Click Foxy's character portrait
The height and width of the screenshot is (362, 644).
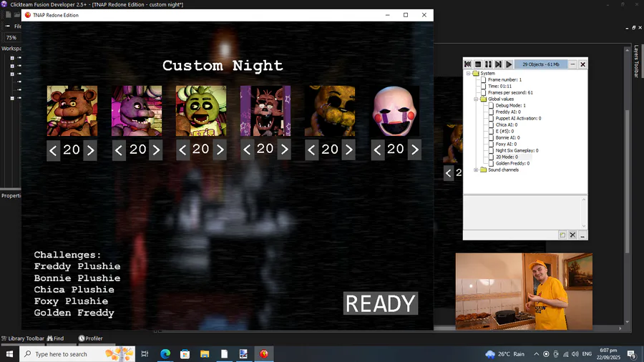coord(265,111)
